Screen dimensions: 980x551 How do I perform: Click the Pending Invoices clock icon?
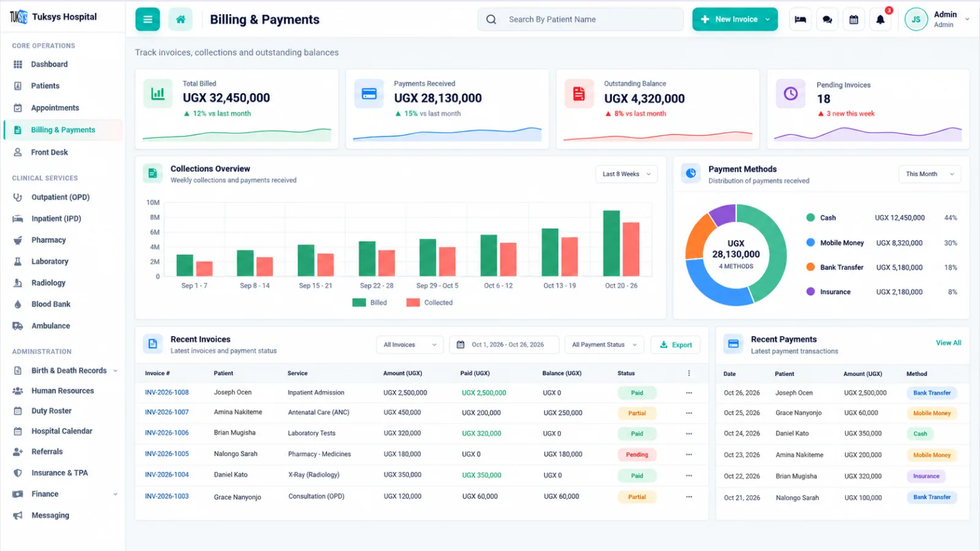[x=791, y=94]
